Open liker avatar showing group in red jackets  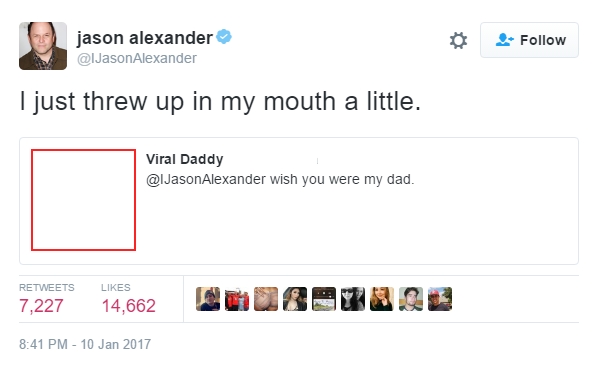point(237,299)
